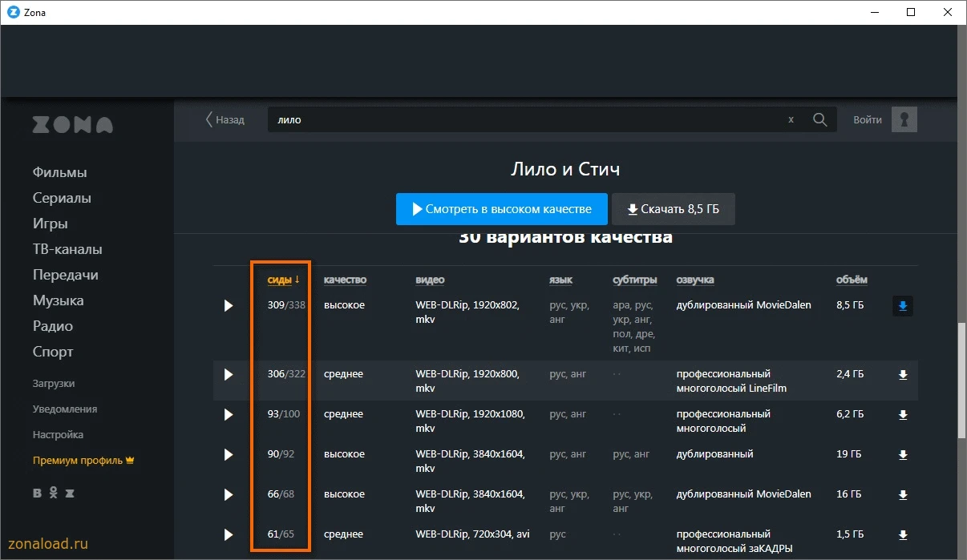The width and height of the screenshot is (967, 560).
Task: Click the ZONA logo
Action: (73, 125)
